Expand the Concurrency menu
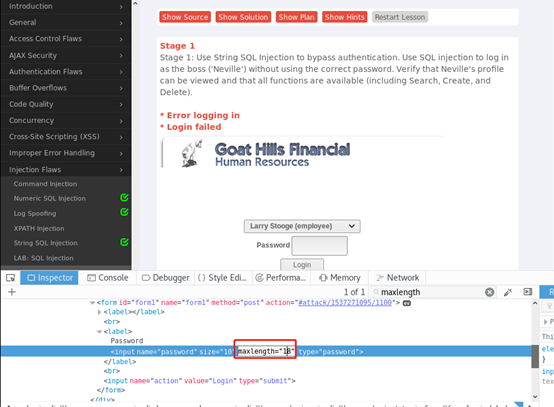The width and height of the screenshot is (554, 407). point(66,120)
